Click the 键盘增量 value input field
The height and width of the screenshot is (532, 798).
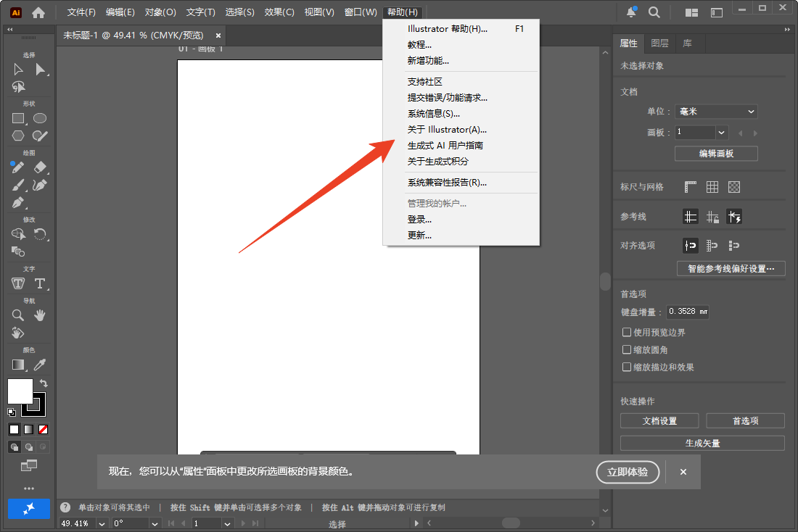click(x=687, y=311)
